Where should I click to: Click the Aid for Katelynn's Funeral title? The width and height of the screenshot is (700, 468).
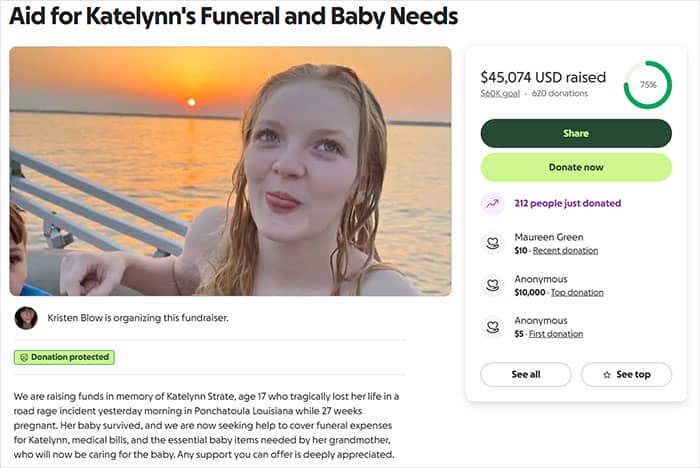(x=234, y=17)
